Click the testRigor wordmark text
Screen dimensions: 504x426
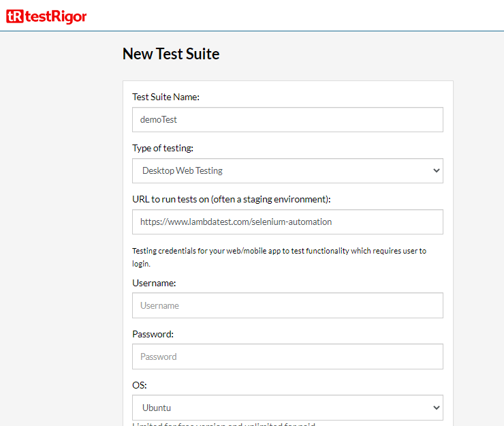(55, 16)
